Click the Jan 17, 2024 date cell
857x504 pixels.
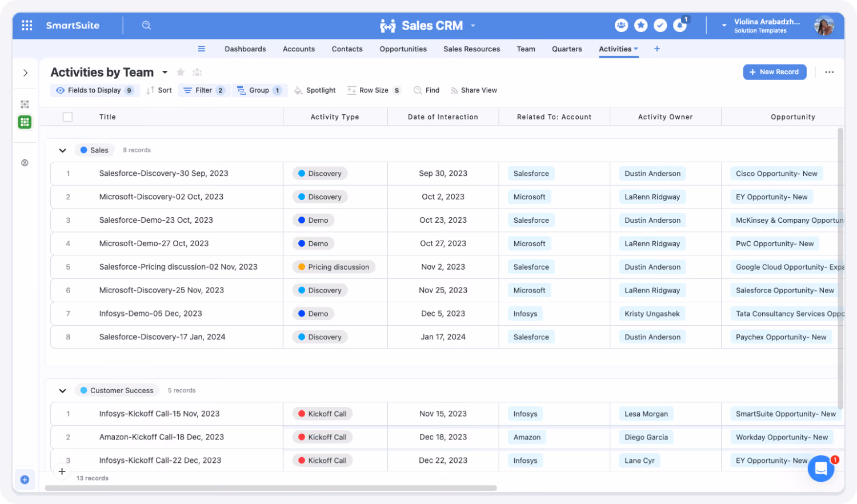pyautogui.click(x=443, y=337)
